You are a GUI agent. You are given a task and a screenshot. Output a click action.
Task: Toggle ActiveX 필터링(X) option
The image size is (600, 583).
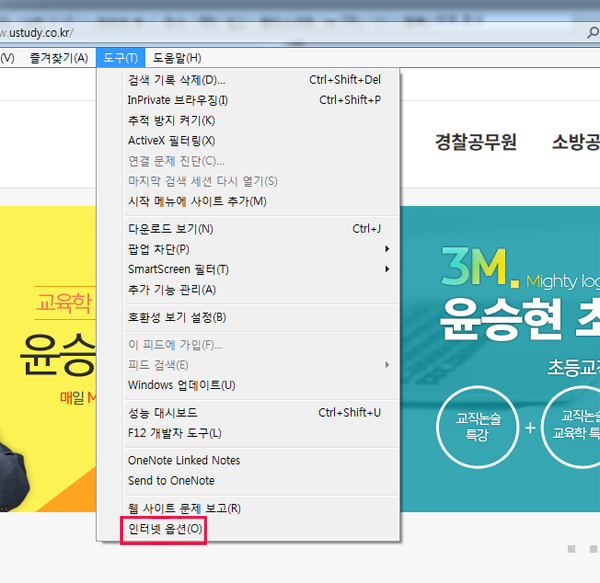[x=171, y=141]
